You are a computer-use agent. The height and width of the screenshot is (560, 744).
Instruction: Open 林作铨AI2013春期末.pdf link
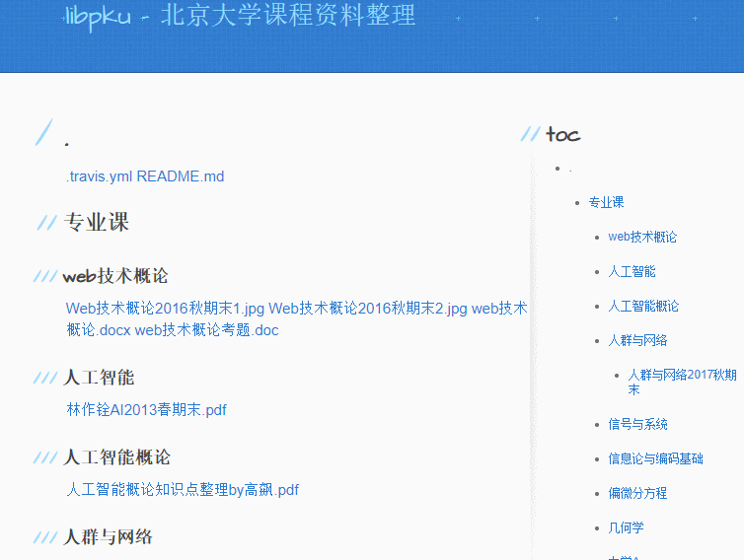[147, 410]
